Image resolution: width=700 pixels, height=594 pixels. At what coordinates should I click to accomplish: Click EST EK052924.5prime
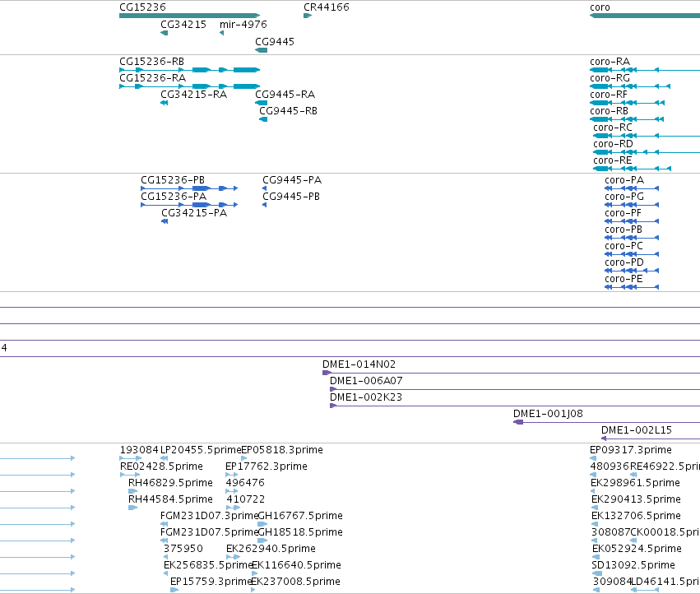coord(596,557)
